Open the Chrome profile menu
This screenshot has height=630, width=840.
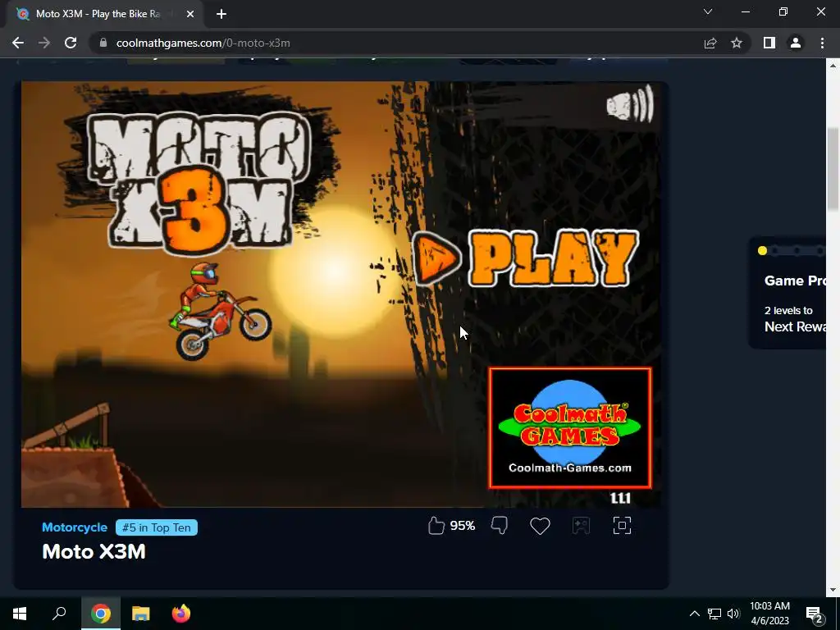pyautogui.click(x=796, y=43)
